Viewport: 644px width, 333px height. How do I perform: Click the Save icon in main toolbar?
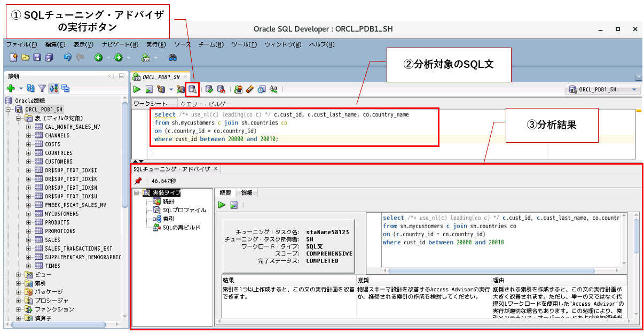[37, 57]
